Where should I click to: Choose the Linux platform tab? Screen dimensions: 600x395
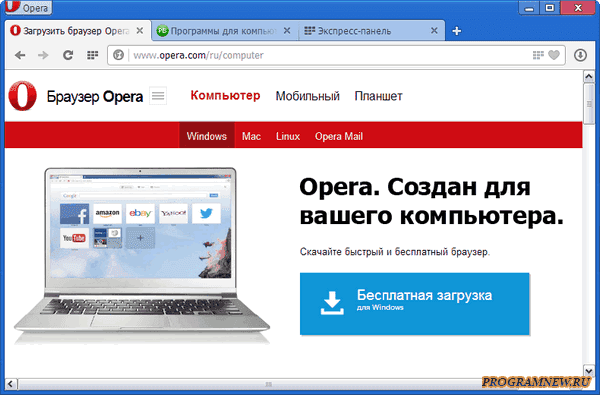pos(288,136)
